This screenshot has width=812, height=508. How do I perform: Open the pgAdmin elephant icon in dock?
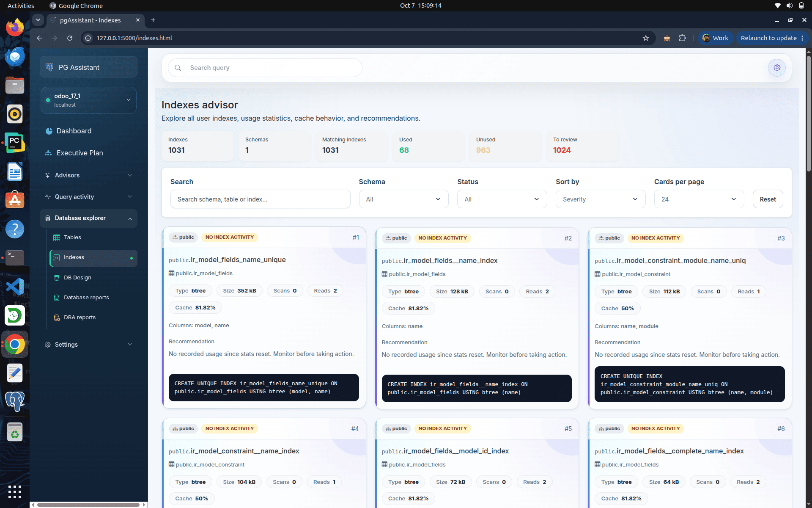[x=15, y=401]
